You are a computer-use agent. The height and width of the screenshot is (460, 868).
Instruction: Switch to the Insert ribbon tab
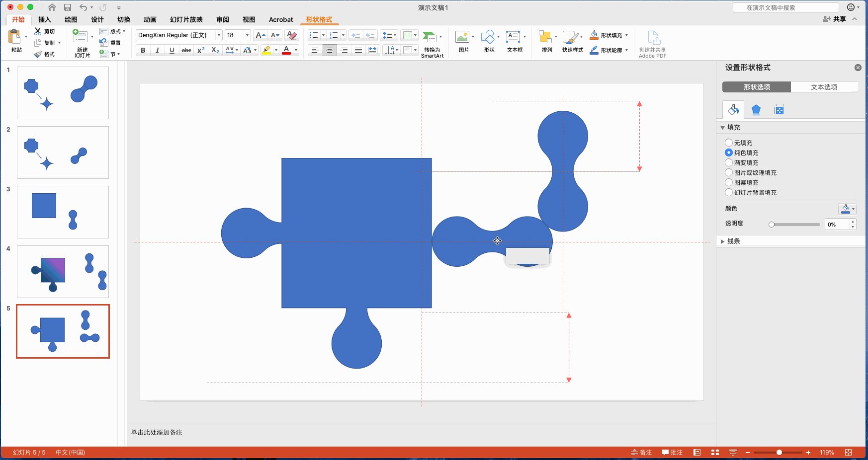(45, 19)
